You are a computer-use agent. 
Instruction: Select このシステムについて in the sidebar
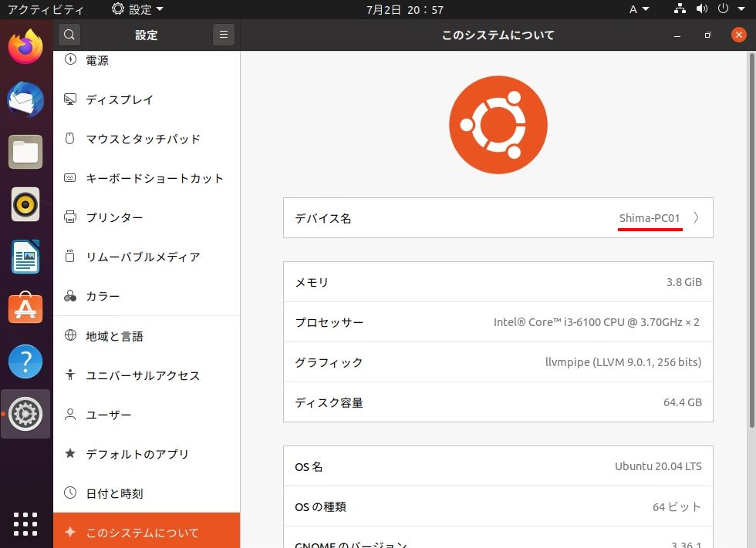click(x=147, y=531)
